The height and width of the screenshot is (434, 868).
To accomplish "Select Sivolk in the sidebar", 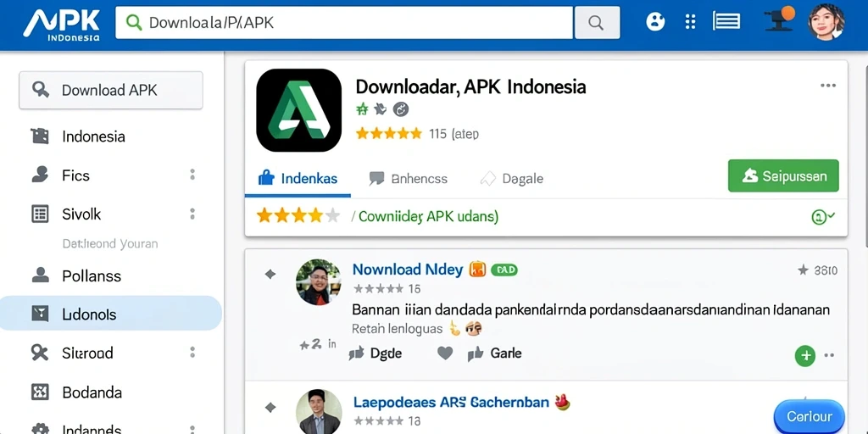I will click(x=81, y=214).
